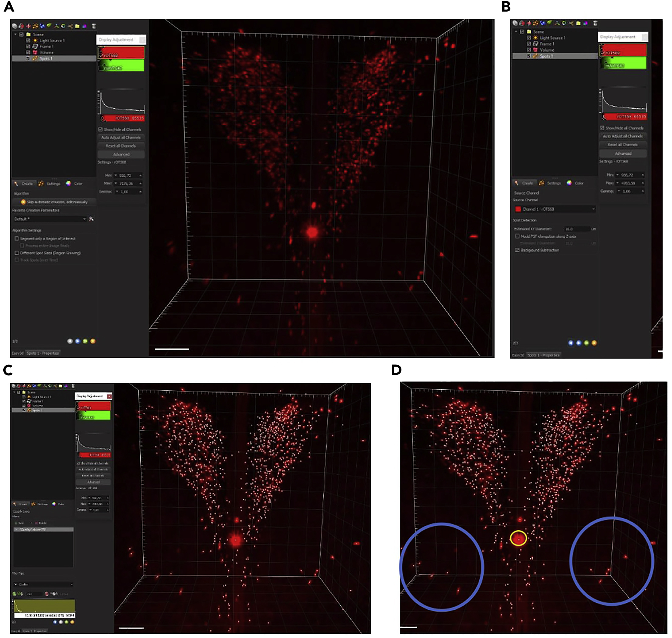The width and height of the screenshot is (672, 638).
Task: Check Segment only a Region of Interest
Action: coord(17,239)
